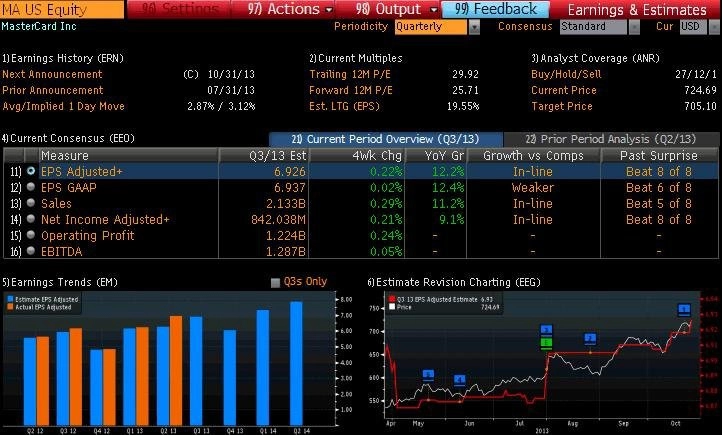
Task: Click Beat 5 of 8 surprise cell
Action: (x=659, y=203)
